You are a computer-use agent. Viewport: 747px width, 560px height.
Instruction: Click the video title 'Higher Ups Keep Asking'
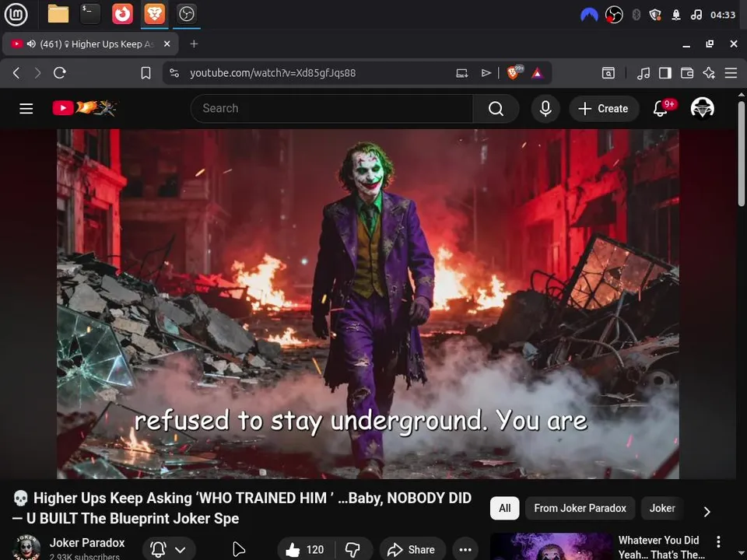[x=242, y=508]
